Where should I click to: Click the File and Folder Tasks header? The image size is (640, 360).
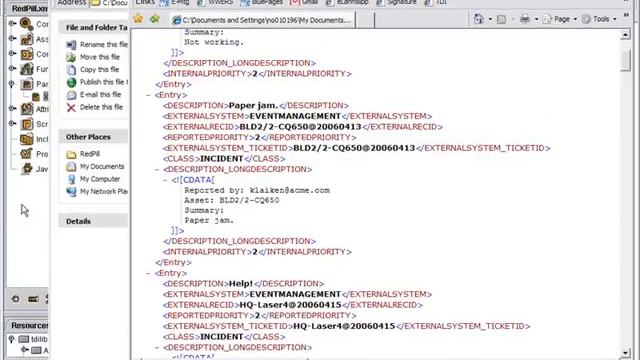tap(93, 28)
